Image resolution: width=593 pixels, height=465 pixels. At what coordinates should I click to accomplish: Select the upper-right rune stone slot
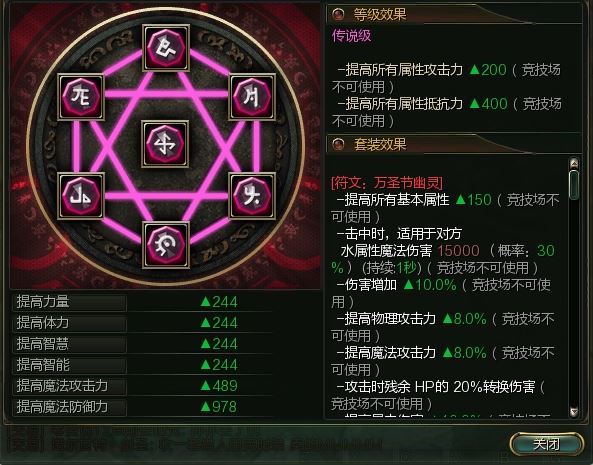click(252, 97)
